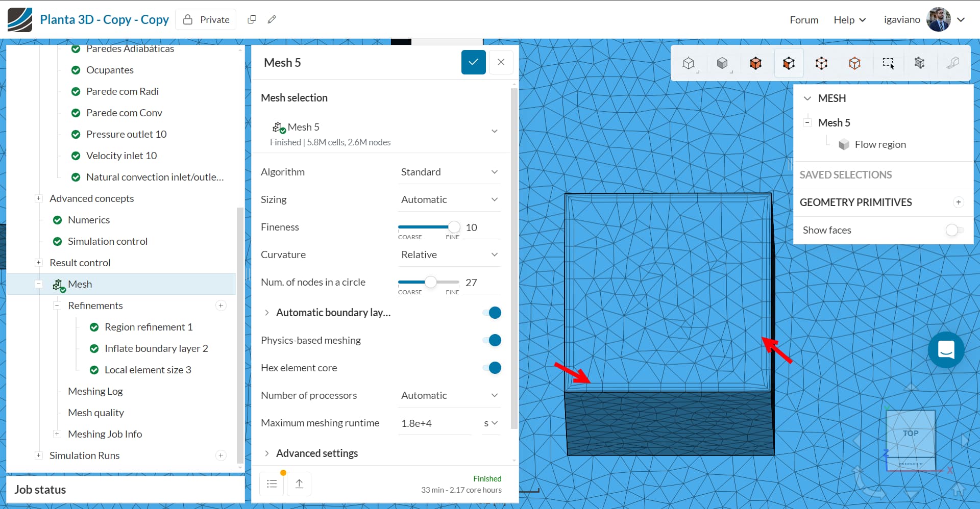Image resolution: width=980 pixels, height=509 pixels.
Task: Collapse the Mesh 5 node in MESH panel
Action: [x=808, y=122]
